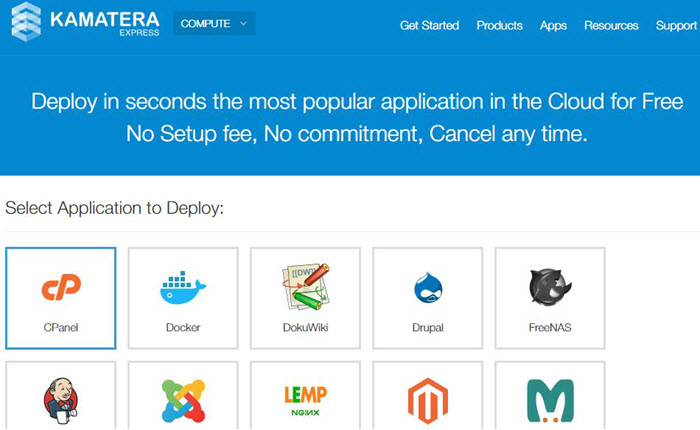Open the Support link in header
Viewport: 700px width, 430px height.
point(676,25)
